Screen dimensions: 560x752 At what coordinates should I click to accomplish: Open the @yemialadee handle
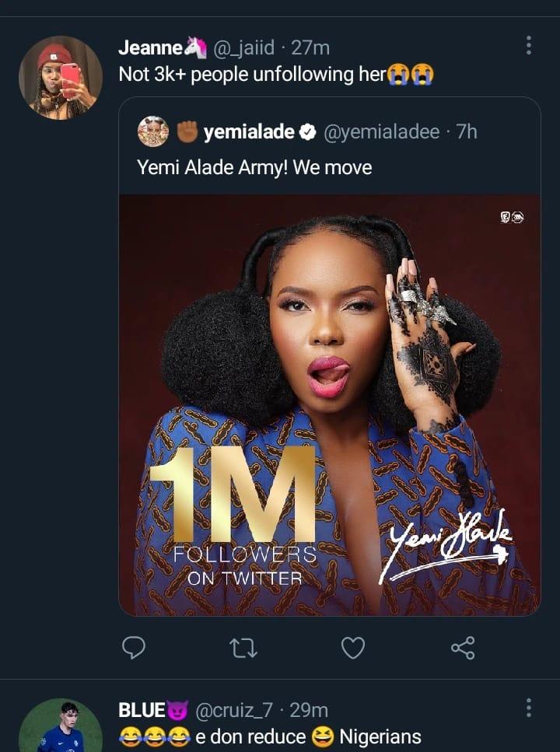(380, 132)
